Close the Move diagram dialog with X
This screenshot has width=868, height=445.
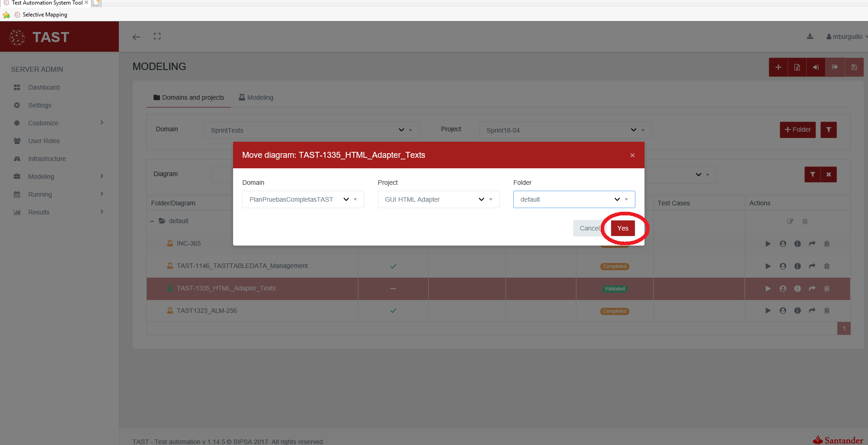click(632, 155)
